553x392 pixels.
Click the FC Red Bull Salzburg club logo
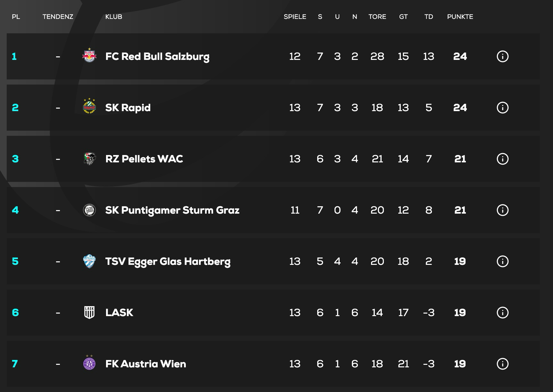pos(89,56)
